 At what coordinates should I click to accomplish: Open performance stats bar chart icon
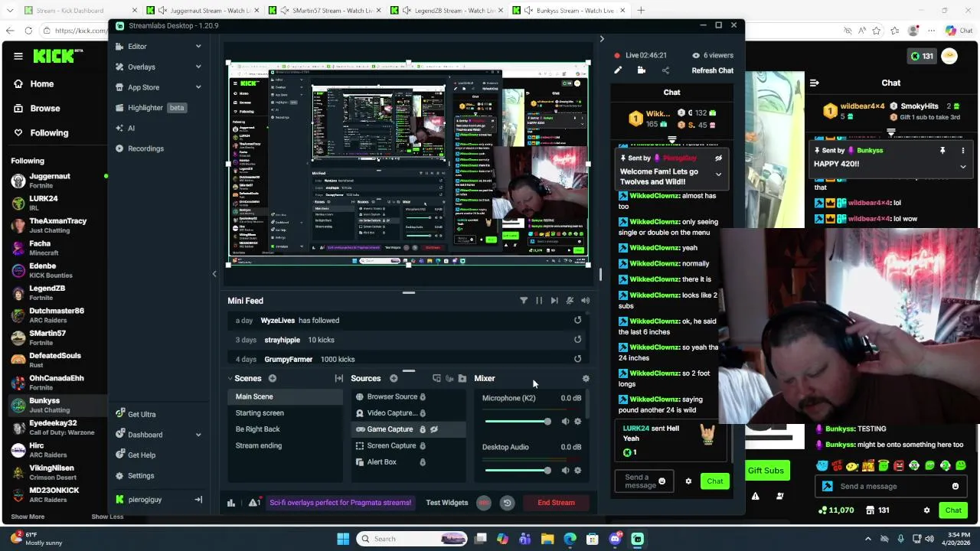pos(231,503)
